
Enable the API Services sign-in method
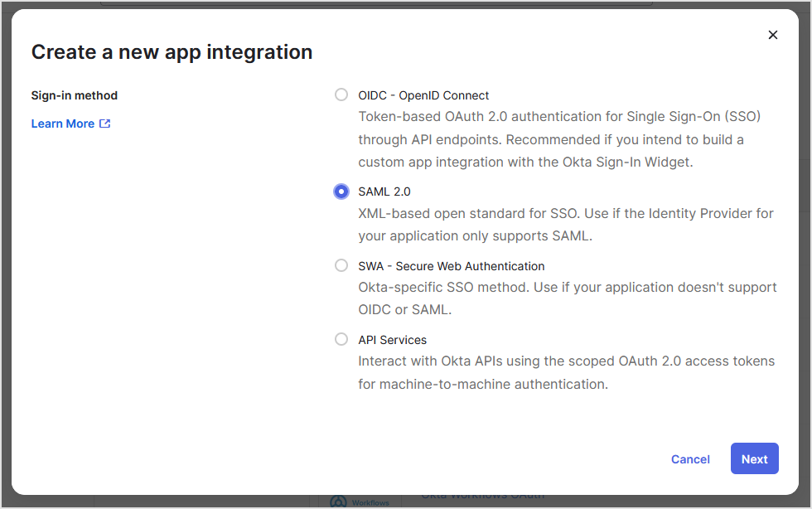click(x=341, y=339)
